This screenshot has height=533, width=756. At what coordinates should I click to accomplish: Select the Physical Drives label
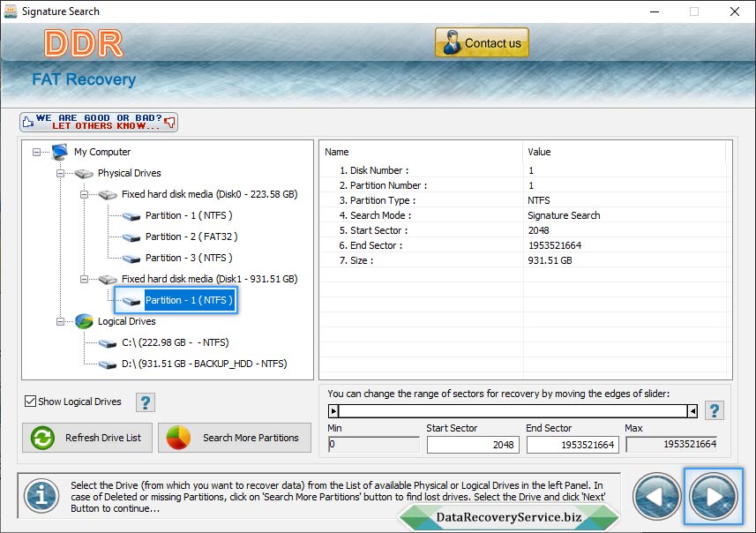click(129, 173)
